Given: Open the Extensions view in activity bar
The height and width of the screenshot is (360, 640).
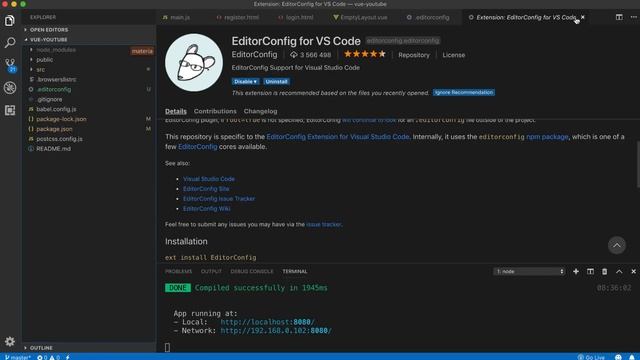Looking at the screenshot, I should 10,110.
